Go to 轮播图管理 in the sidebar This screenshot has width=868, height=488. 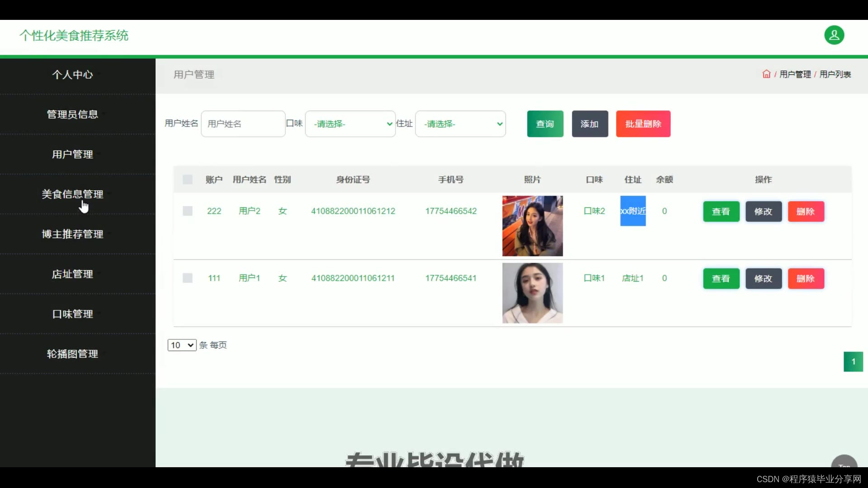pyautogui.click(x=72, y=354)
